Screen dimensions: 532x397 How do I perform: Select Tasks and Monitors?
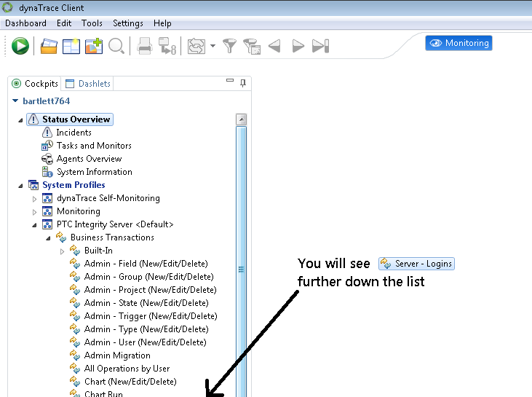[94, 146]
